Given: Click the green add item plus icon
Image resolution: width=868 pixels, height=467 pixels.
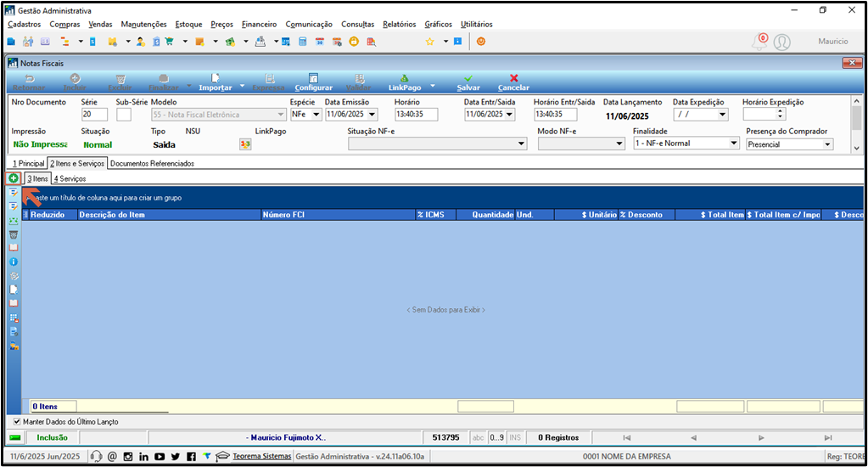Looking at the screenshot, I should click(13, 178).
